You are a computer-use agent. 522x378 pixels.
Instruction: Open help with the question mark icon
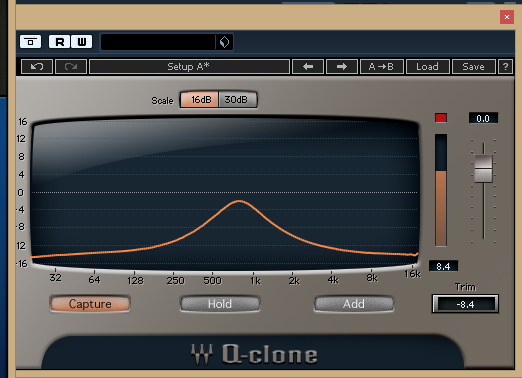pos(505,67)
